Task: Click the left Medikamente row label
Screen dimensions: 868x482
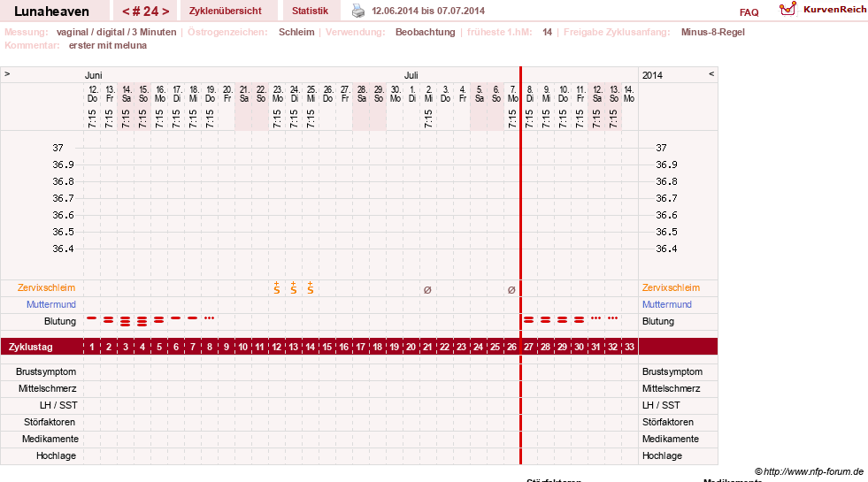Action: 50,439
